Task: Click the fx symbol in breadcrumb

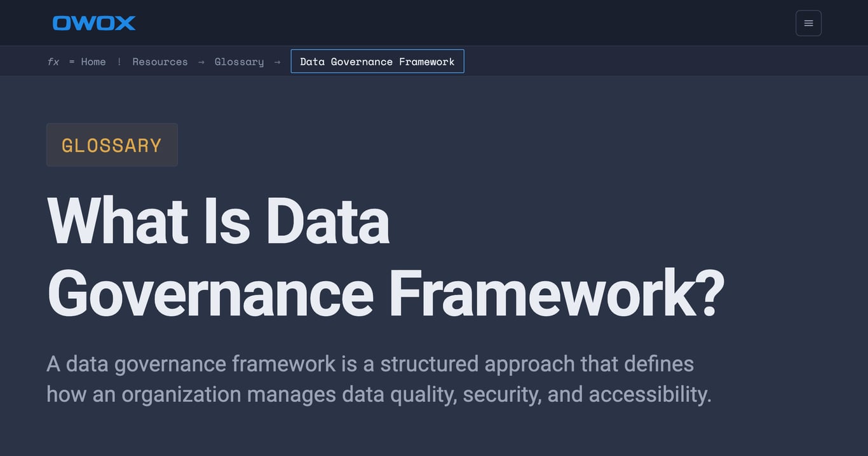Action: 53,62
